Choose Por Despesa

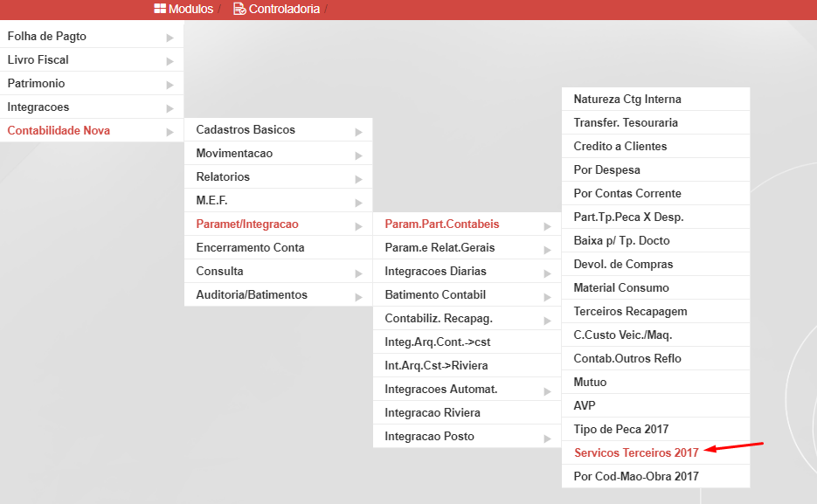[x=655, y=169]
